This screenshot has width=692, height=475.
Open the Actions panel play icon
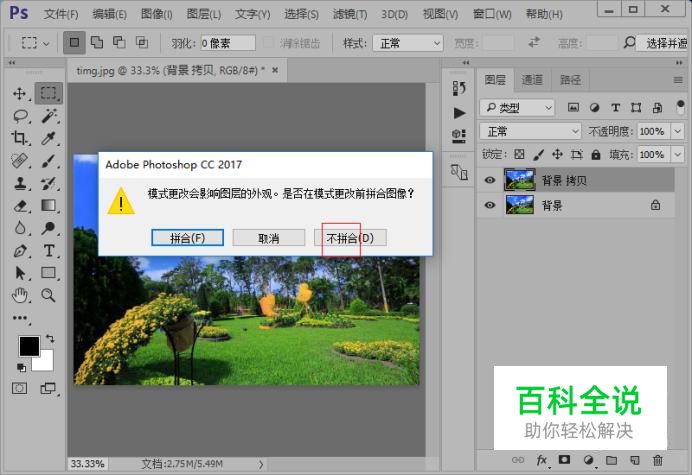459,113
